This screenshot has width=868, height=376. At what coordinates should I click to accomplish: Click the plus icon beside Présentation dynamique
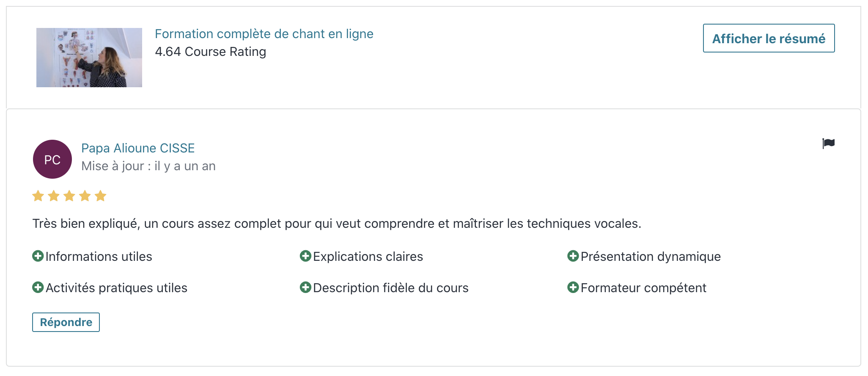[573, 256]
